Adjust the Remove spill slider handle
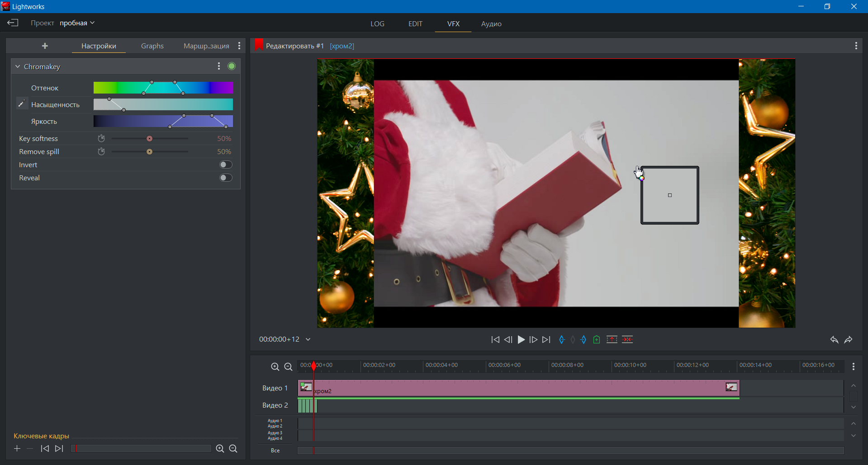The height and width of the screenshot is (465, 868). (149, 152)
